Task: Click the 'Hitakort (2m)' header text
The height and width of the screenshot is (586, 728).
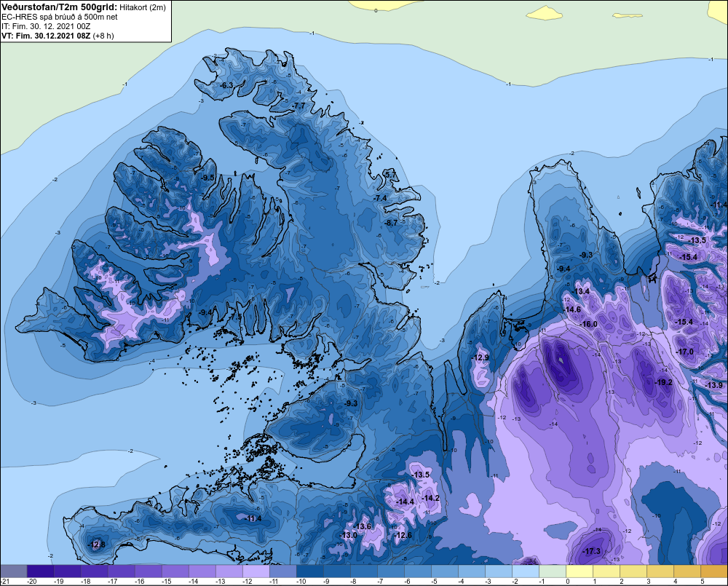Action: click(x=143, y=7)
